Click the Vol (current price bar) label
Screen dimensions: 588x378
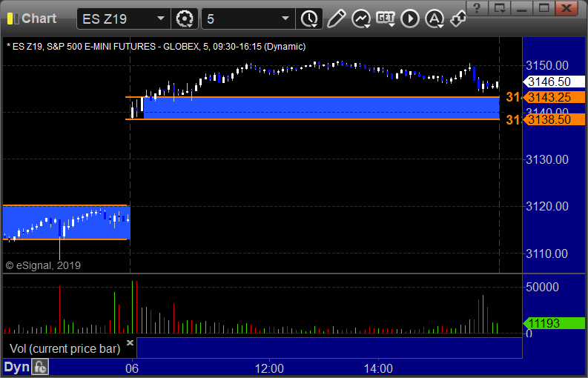click(65, 349)
